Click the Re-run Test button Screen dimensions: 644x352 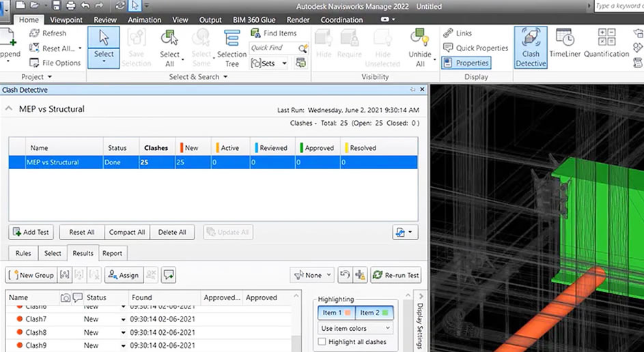coord(396,275)
